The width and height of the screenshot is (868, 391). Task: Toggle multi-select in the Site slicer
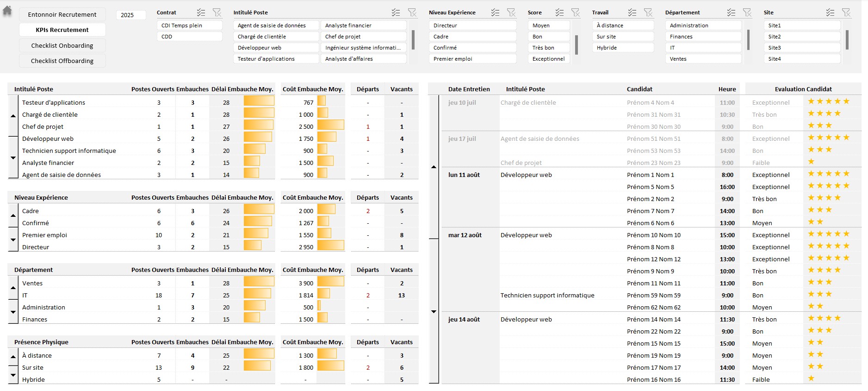[830, 13]
